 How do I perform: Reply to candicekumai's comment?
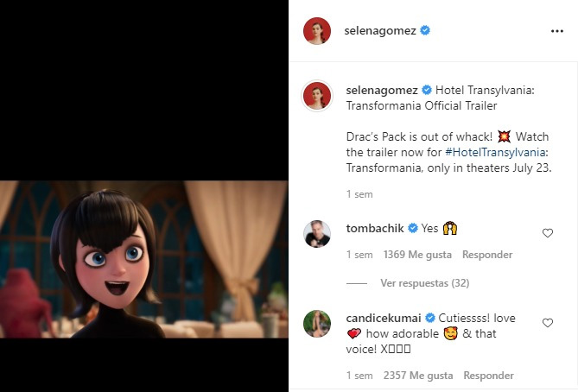(488, 376)
